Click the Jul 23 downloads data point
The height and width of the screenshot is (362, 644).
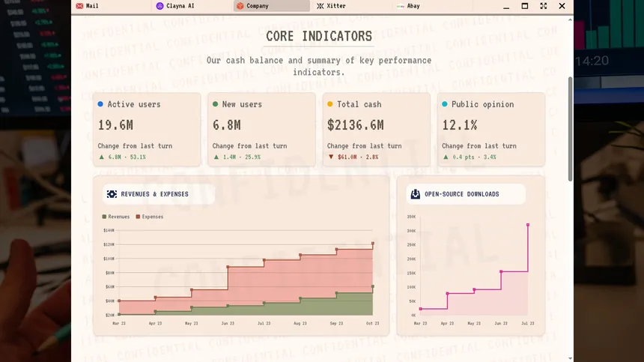528,225
